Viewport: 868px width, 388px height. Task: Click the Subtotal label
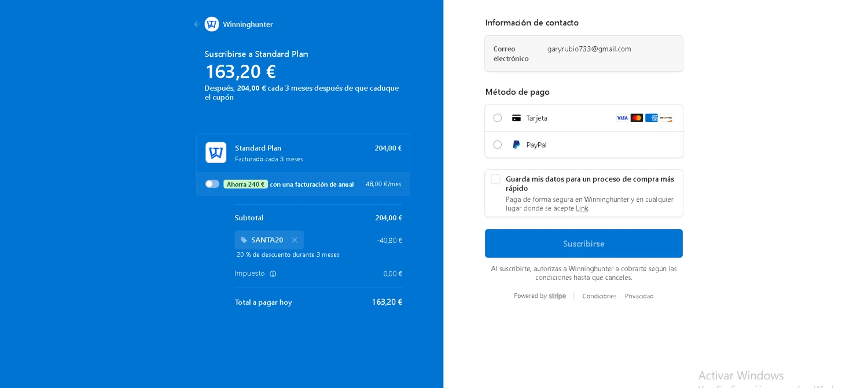click(249, 218)
